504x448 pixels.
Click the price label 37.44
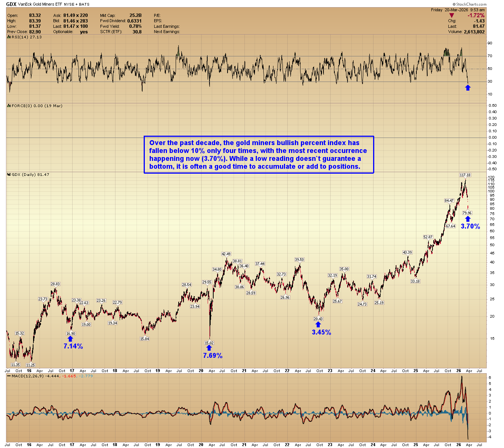pyautogui.click(x=260, y=263)
